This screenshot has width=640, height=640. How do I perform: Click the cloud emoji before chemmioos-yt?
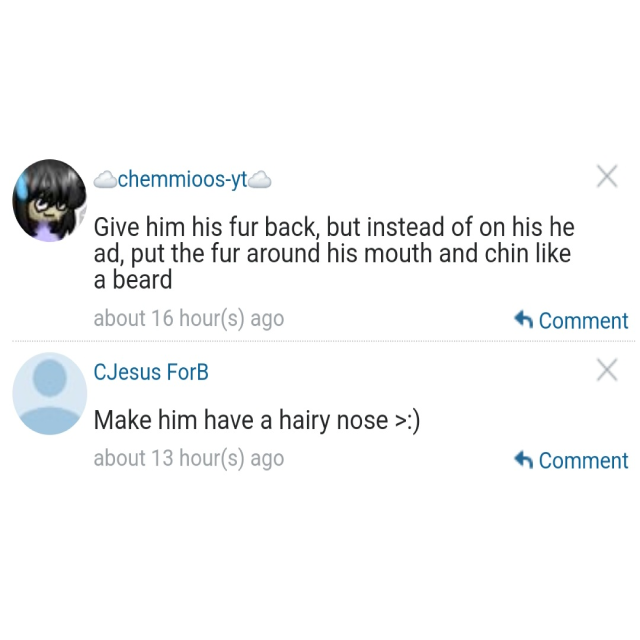(x=105, y=180)
